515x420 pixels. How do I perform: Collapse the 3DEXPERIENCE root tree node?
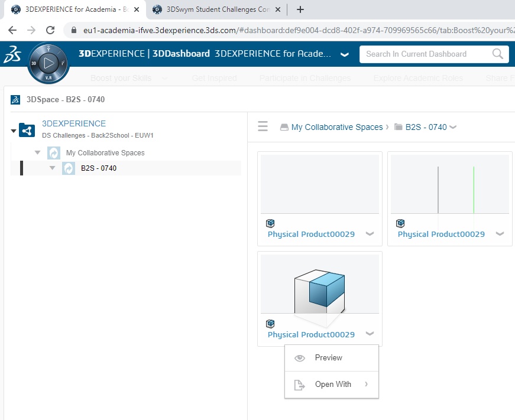[14, 131]
